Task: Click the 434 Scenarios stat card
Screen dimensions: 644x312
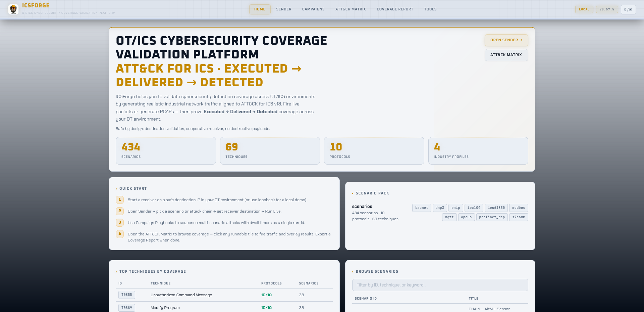Action: tap(166, 151)
